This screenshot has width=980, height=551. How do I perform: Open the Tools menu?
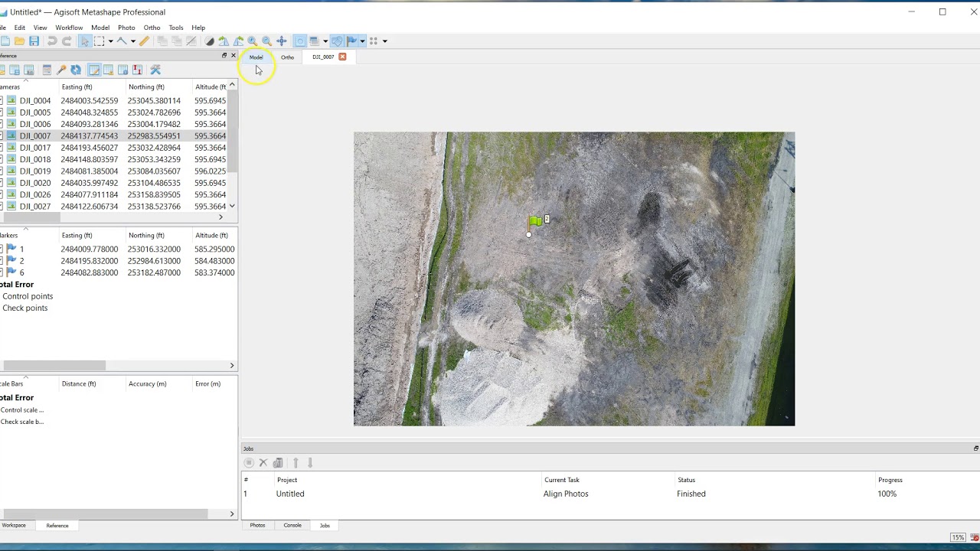[176, 28]
